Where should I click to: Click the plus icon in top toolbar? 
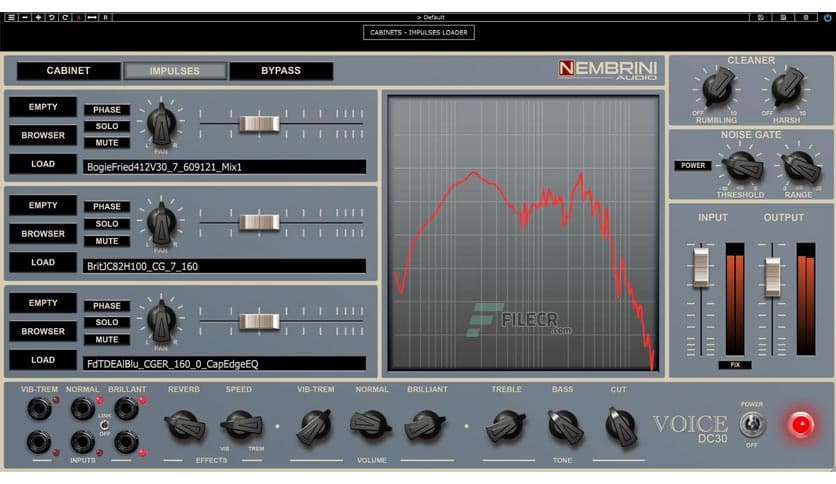(38, 18)
